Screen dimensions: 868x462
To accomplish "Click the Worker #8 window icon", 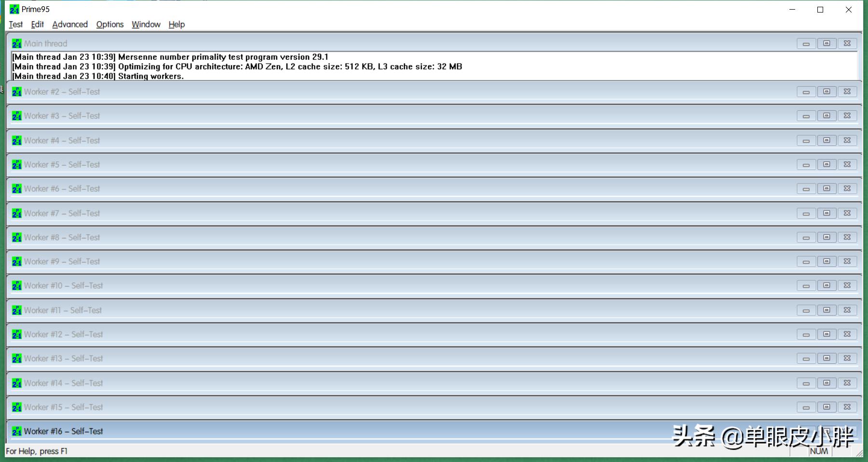I will point(17,237).
